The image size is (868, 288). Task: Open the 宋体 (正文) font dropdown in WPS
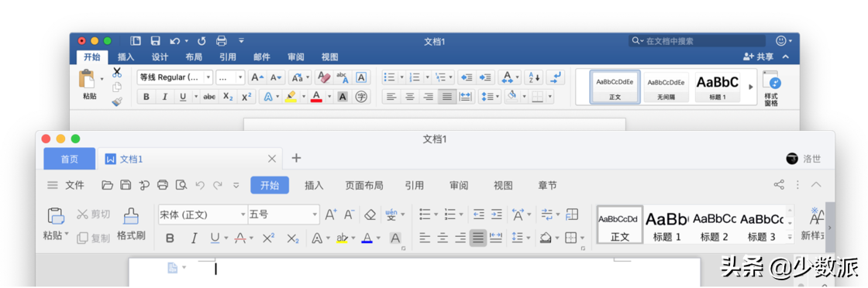click(x=243, y=214)
